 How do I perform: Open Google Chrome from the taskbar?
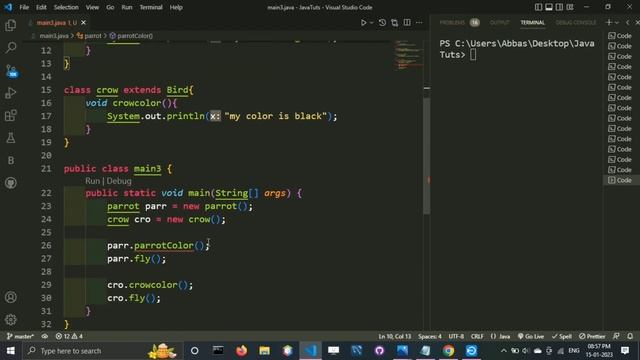point(448,351)
